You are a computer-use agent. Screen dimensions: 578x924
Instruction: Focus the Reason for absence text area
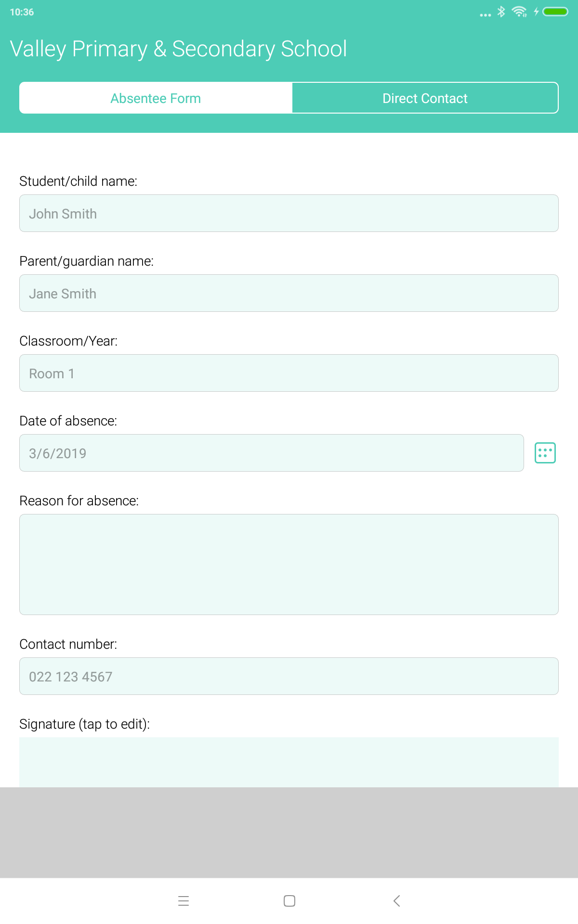pyautogui.click(x=289, y=565)
